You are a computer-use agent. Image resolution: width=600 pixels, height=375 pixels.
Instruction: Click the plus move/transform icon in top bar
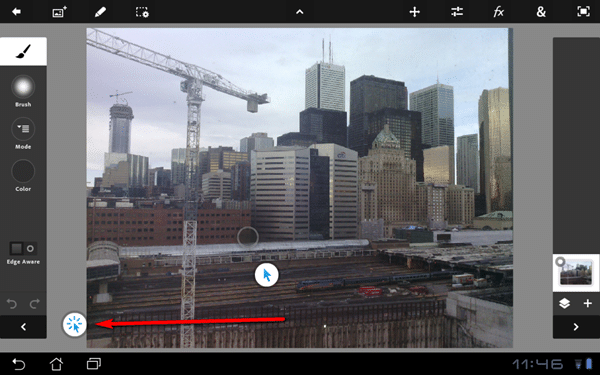click(414, 12)
